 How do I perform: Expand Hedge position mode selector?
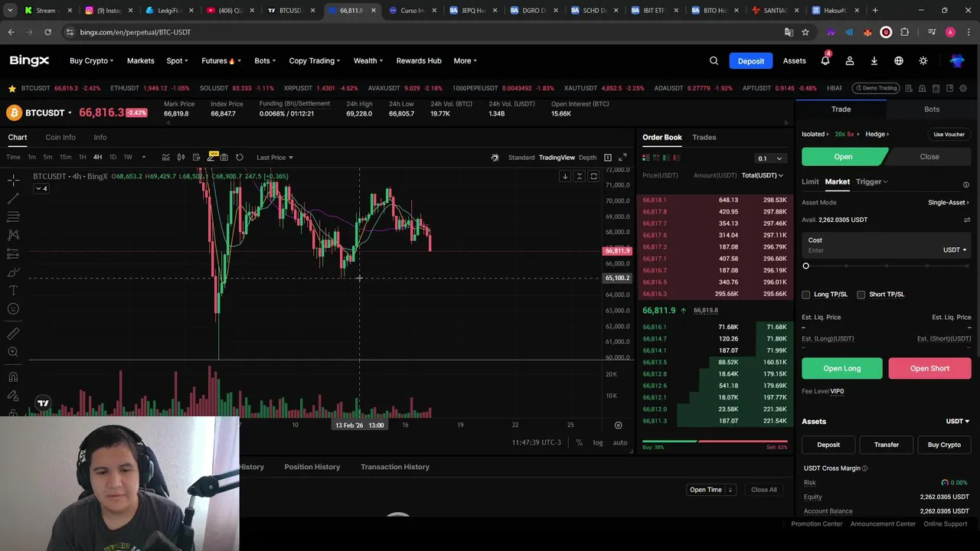(x=877, y=135)
